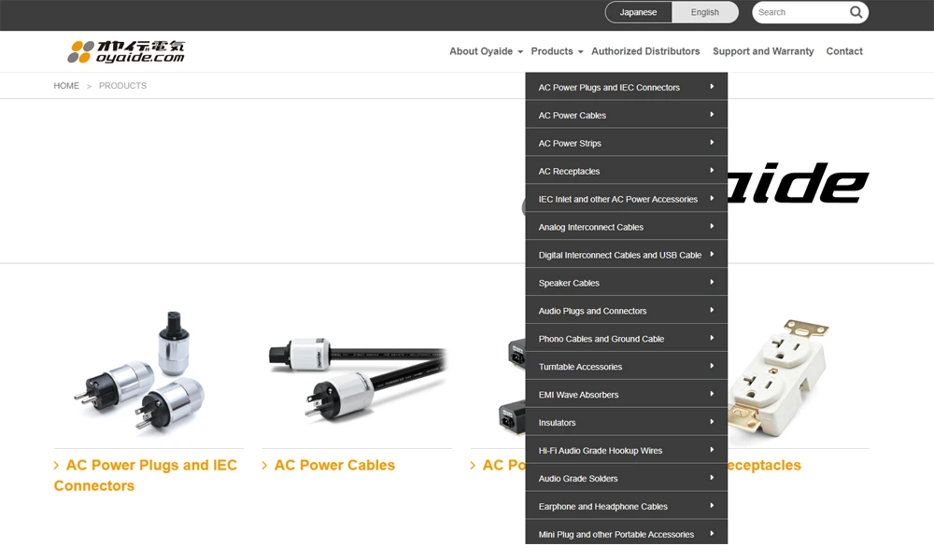Select Mini Plug and other Portable Accessories
Screen dimensions: 934x560
tap(626, 533)
